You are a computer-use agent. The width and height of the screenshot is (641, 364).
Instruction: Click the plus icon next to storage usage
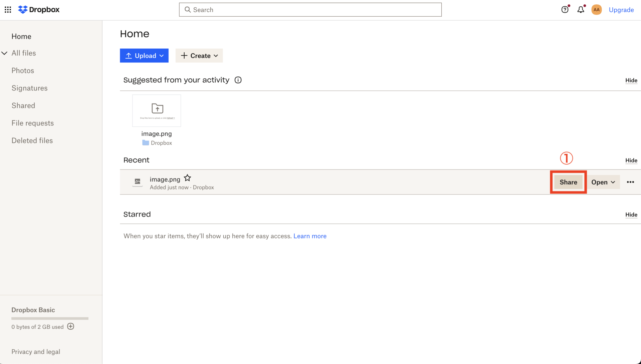point(70,327)
